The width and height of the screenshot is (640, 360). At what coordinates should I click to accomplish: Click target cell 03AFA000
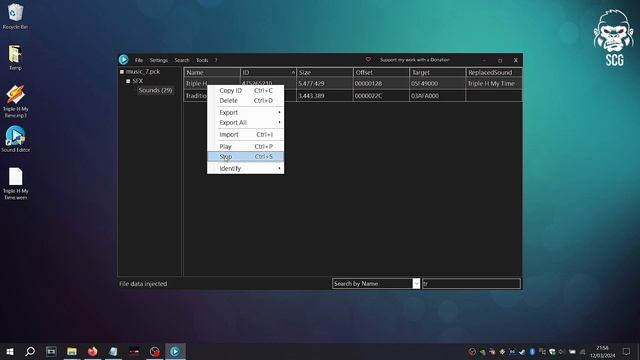(x=437, y=96)
